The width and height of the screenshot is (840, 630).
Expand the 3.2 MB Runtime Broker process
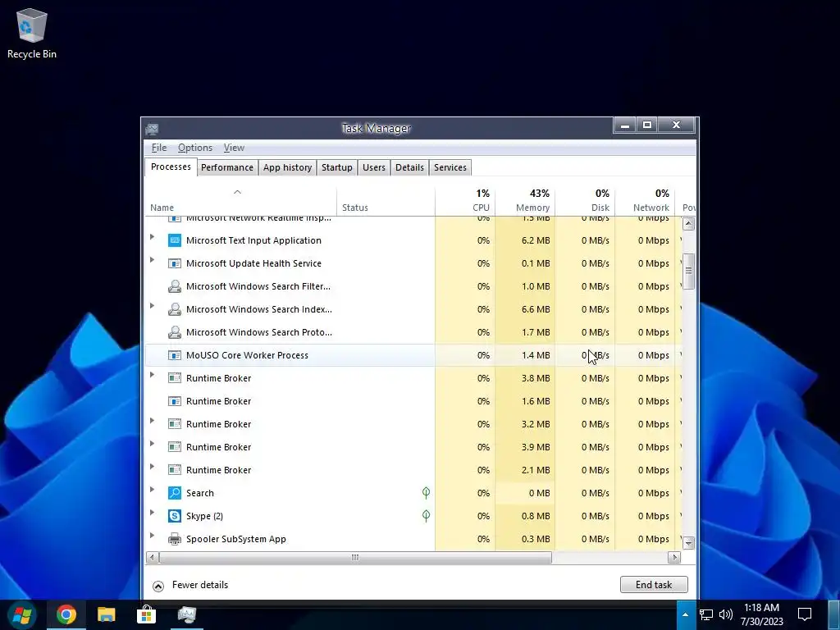coord(152,421)
